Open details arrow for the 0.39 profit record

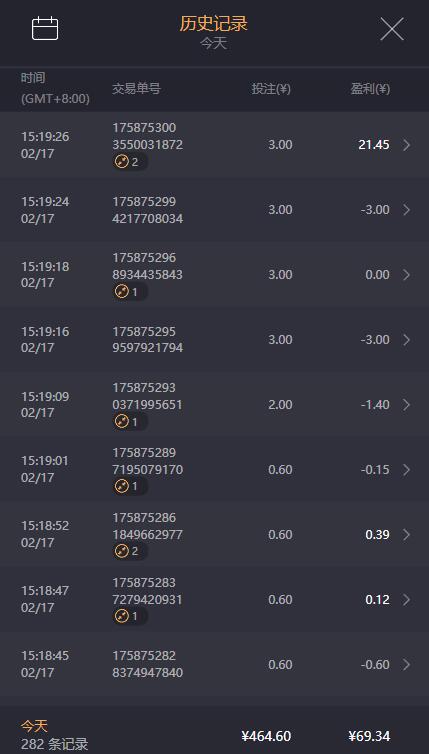click(x=407, y=534)
